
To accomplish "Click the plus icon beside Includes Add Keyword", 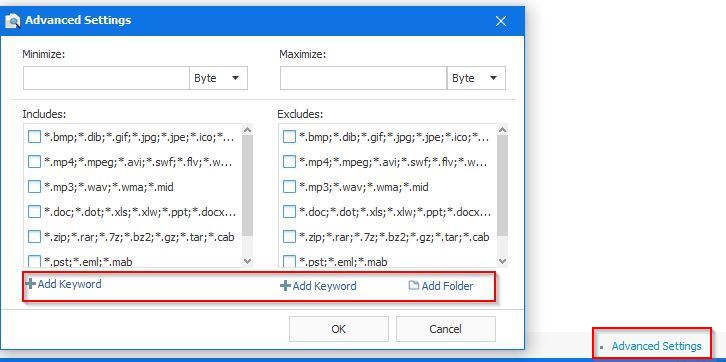I will coord(30,284).
